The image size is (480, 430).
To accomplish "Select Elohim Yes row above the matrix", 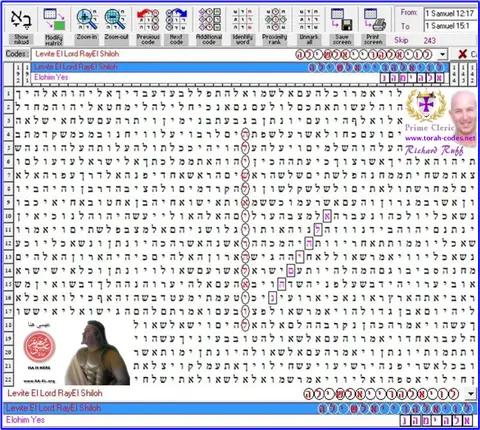I will click(240, 77).
